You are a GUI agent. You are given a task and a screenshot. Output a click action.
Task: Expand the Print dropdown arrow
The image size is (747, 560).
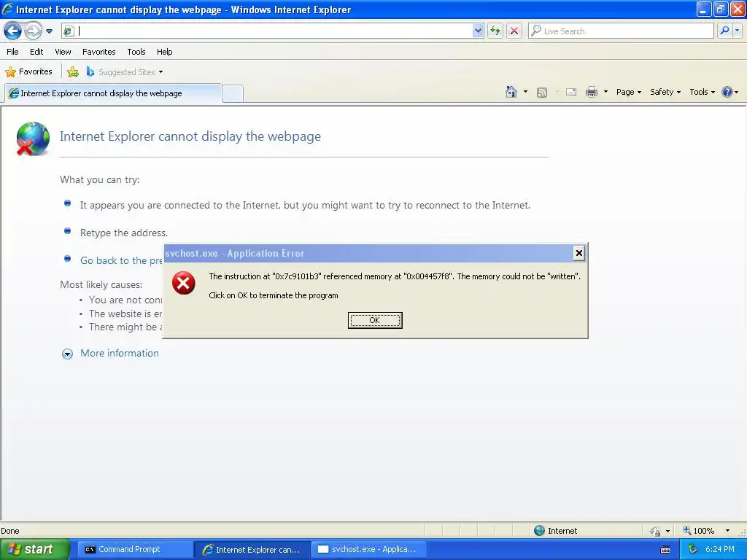pos(605,92)
